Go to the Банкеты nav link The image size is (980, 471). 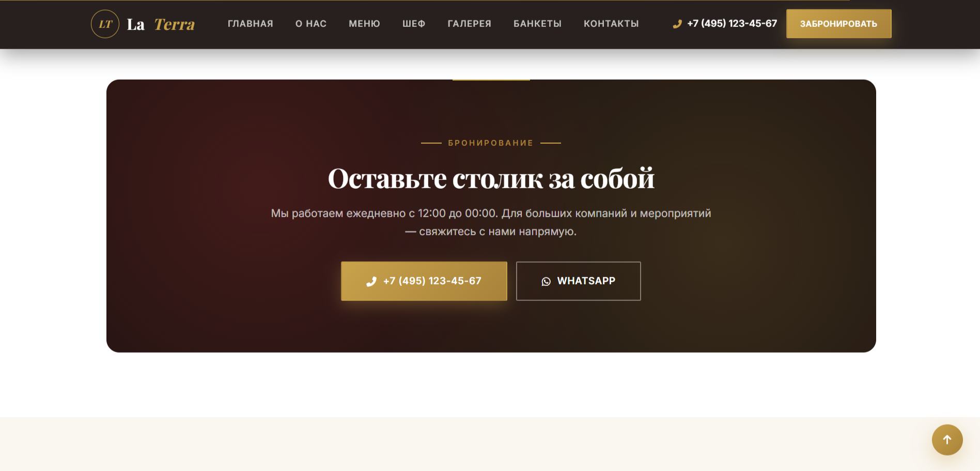tap(537, 24)
